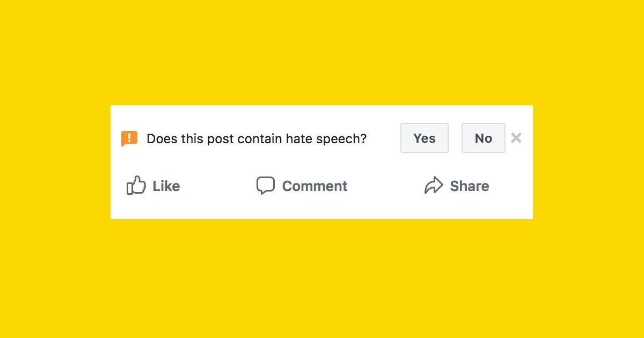Click white space between Like and Comment
This screenshot has width=644, height=338.
(x=217, y=186)
